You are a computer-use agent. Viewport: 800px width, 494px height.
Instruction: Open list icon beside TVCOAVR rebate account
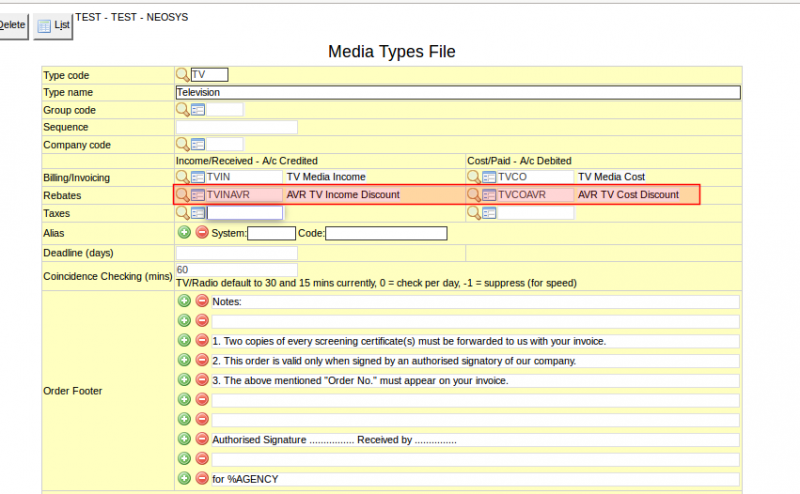pyautogui.click(x=489, y=195)
